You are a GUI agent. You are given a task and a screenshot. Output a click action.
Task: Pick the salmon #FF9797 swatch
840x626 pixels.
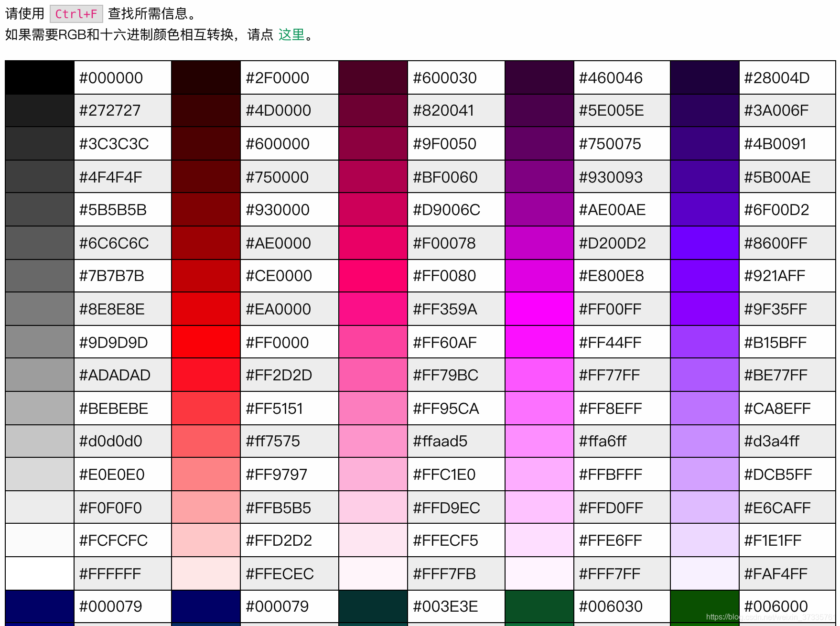(206, 474)
